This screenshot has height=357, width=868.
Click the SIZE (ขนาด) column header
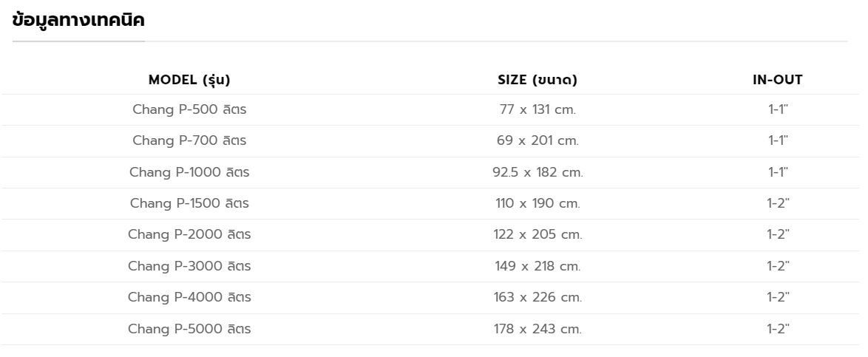(x=538, y=80)
